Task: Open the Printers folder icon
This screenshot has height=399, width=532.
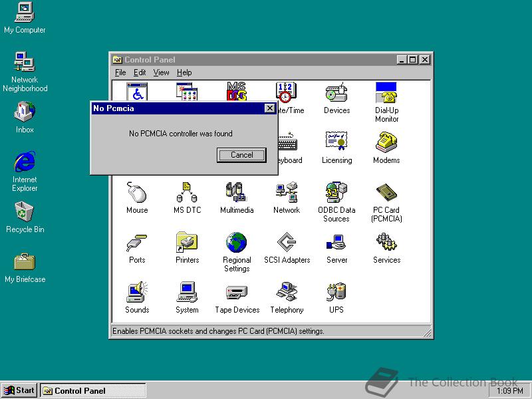Action: point(187,242)
